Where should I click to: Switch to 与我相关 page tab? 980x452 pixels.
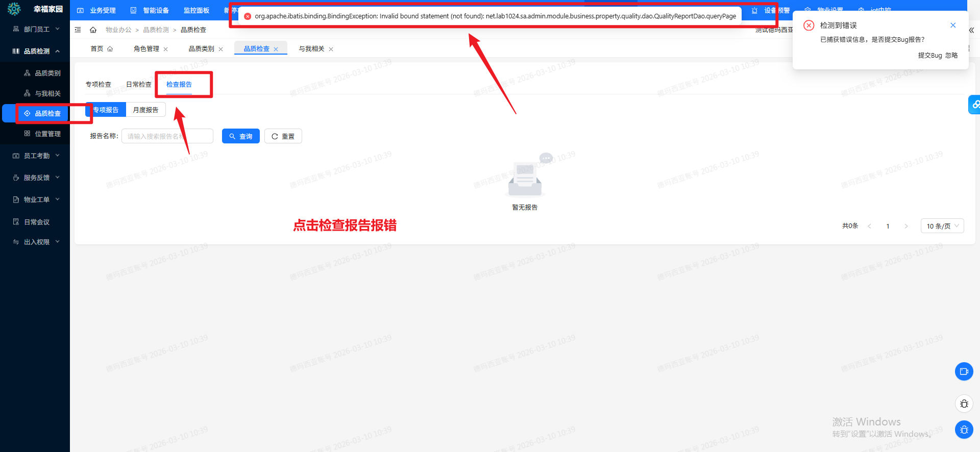pyautogui.click(x=312, y=49)
